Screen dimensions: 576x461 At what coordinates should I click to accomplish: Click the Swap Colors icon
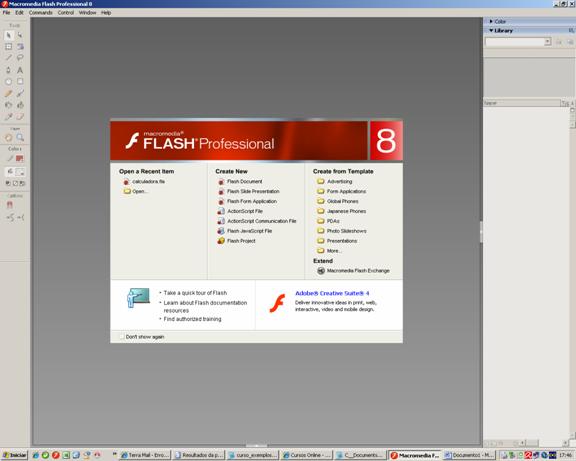[x=22, y=183]
